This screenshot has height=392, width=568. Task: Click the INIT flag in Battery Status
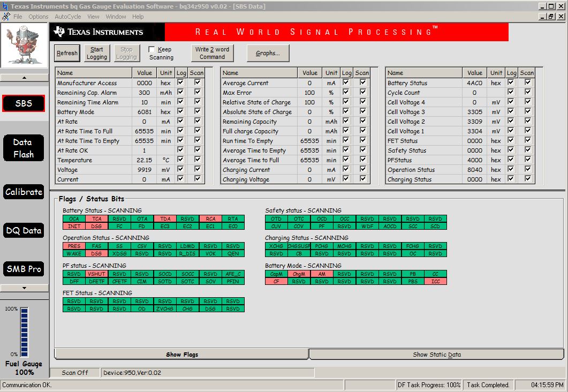click(x=74, y=226)
